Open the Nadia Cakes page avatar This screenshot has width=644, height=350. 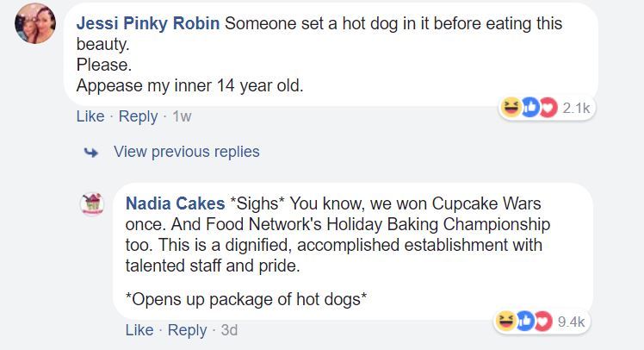[91, 204]
